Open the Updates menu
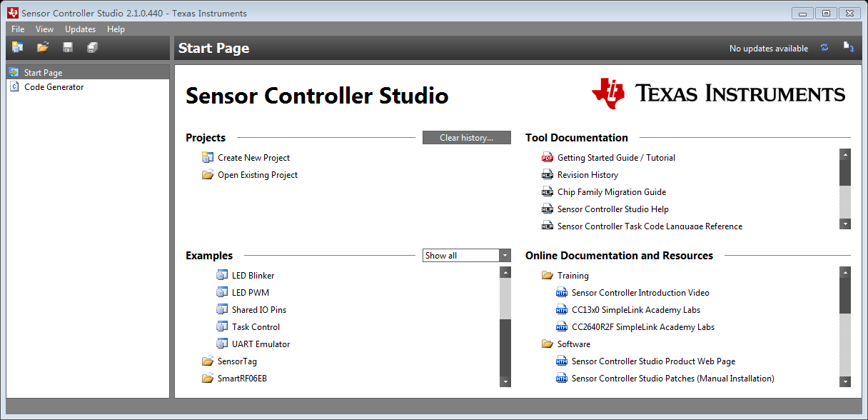868x420 pixels. pyautogui.click(x=80, y=29)
